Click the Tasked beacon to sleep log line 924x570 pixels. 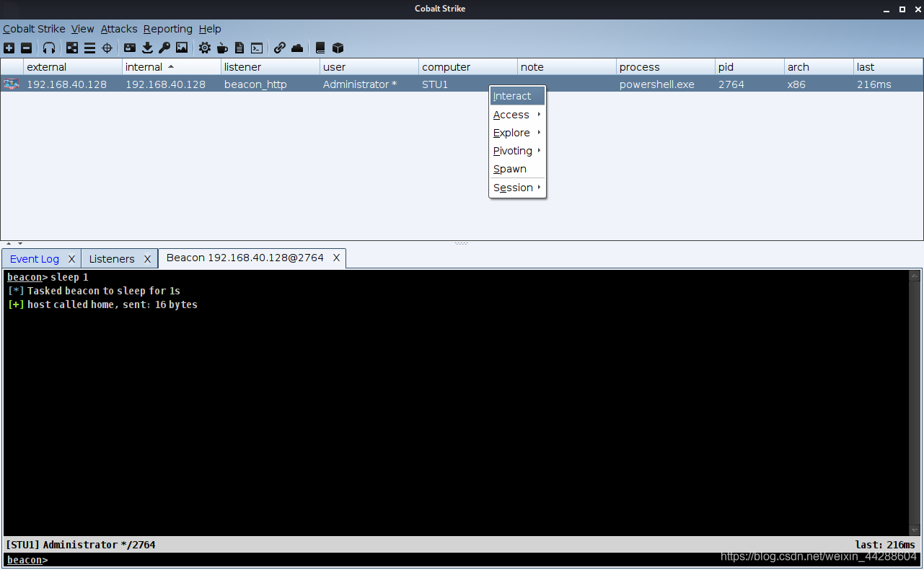click(x=94, y=291)
